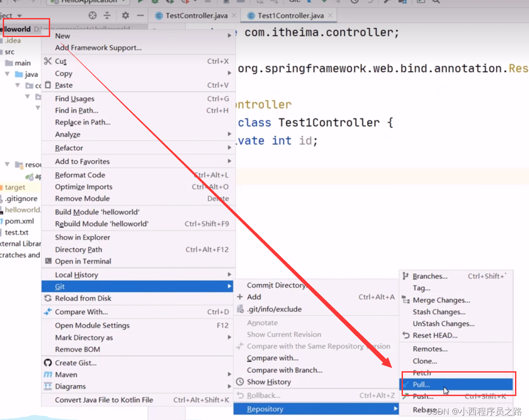Screen dimensions: 529x420
Task: Close the Test1Controller.java tab
Action: click(330, 15)
